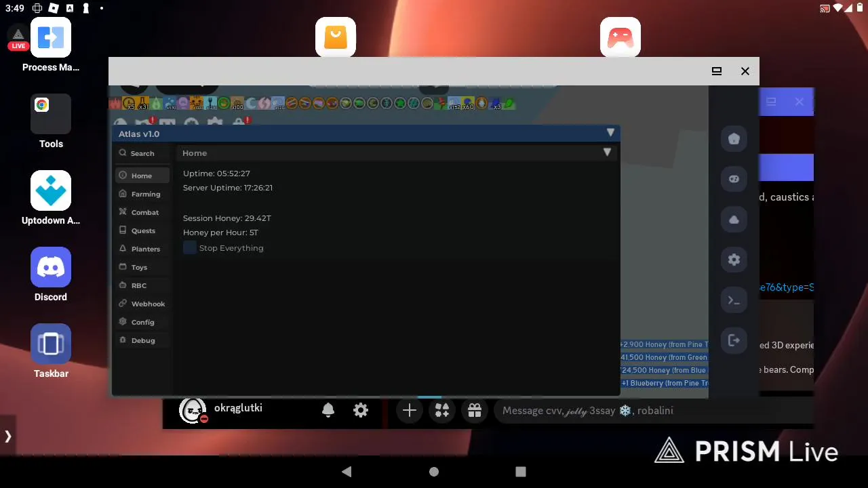Open settings gear in right sidebar

734,260
